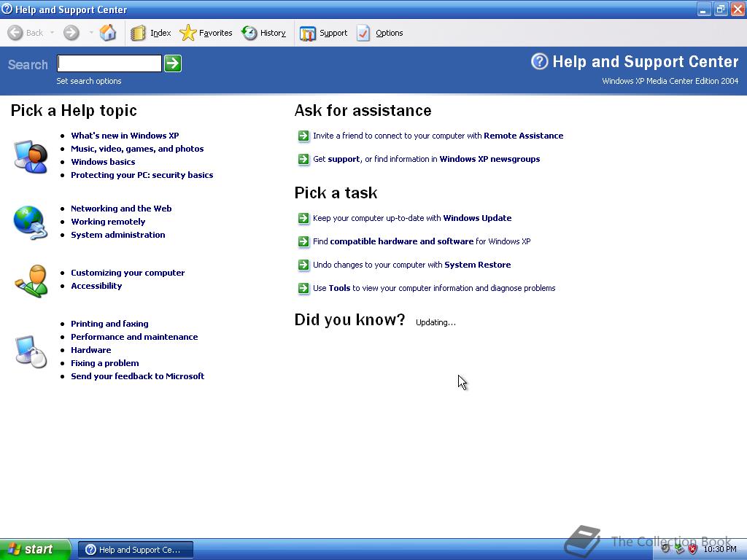The width and height of the screenshot is (747, 560).
Task: Open Favorites star icon
Action: coord(187,33)
